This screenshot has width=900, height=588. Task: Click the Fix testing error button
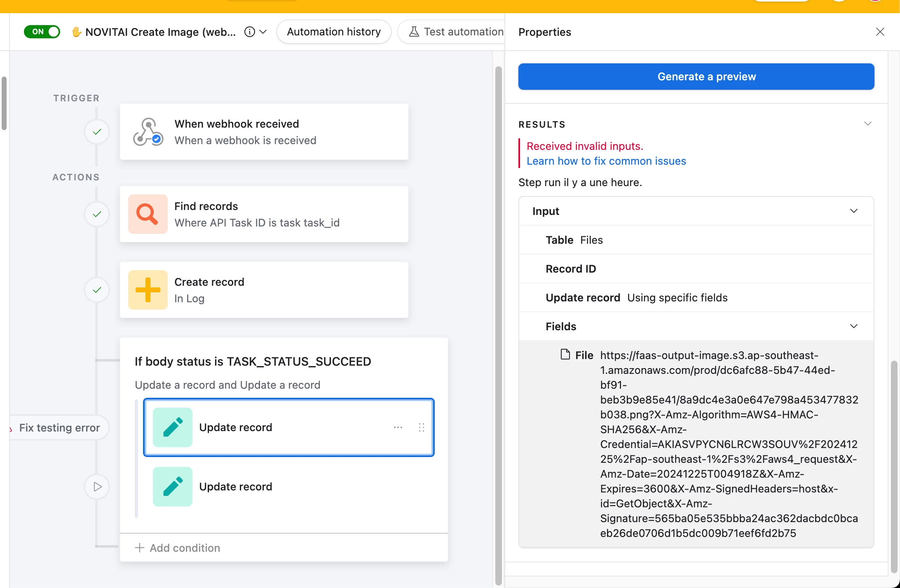pyautogui.click(x=59, y=428)
